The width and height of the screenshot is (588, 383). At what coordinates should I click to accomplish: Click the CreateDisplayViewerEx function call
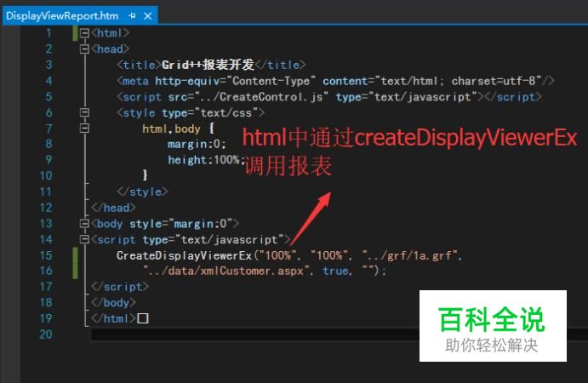[x=184, y=256]
